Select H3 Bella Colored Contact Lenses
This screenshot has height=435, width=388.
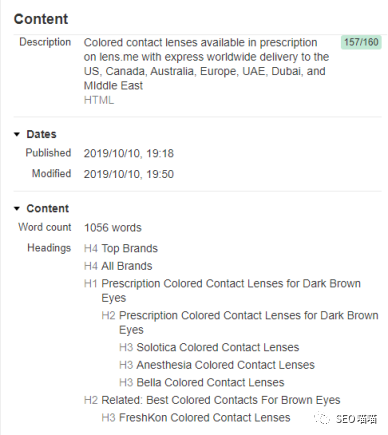[x=202, y=382]
